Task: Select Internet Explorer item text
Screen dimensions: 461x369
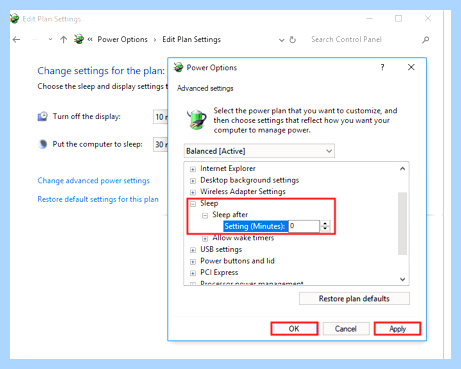Action: pos(228,169)
